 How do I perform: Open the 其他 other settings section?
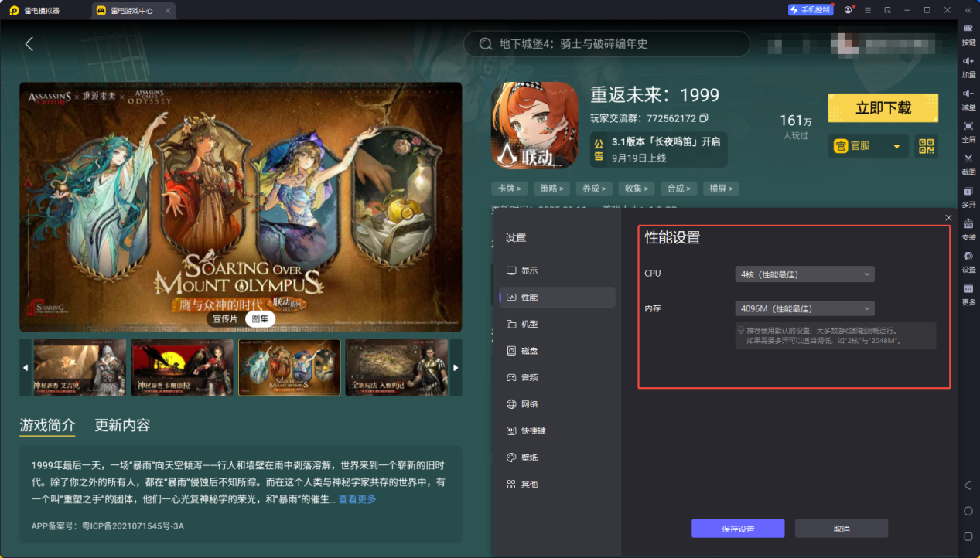[557, 484]
